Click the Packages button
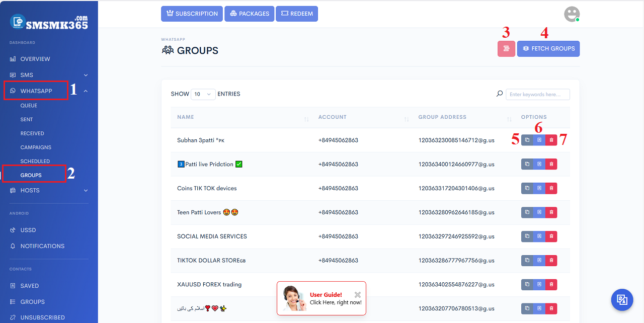 point(249,14)
